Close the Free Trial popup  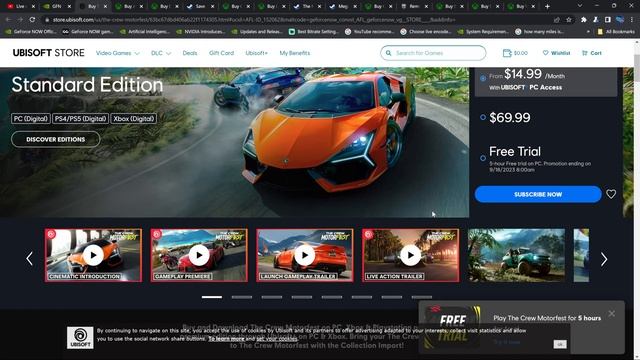point(611,313)
